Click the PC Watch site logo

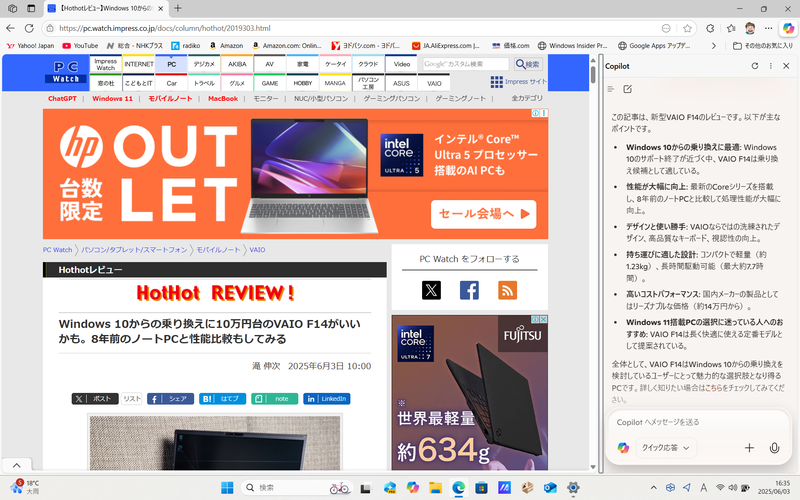point(66,72)
